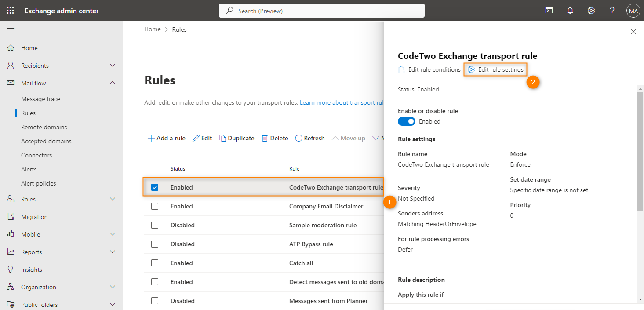Image resolution: width=644 pixels, height=310 pixels.
Task: Click the Exchange admin center title
Action: point(62,11)
